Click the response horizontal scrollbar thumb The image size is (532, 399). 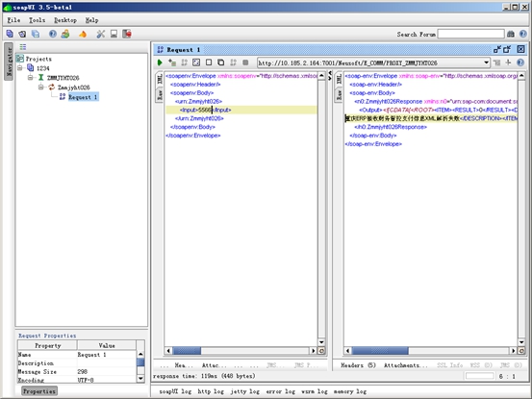coord(380,351)
